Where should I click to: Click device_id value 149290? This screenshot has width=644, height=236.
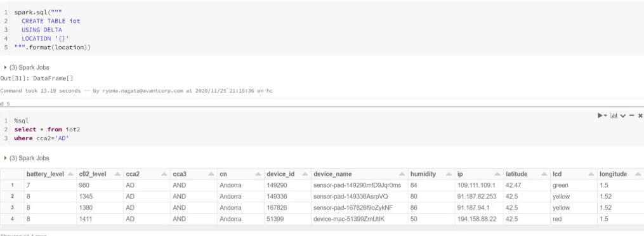coord(277,185)
